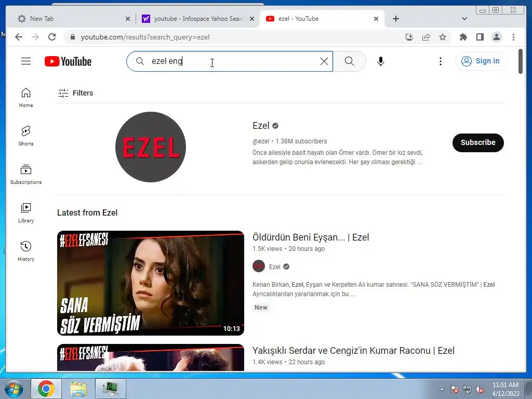Open the Action Center flag tray icon

click(455, 389)
